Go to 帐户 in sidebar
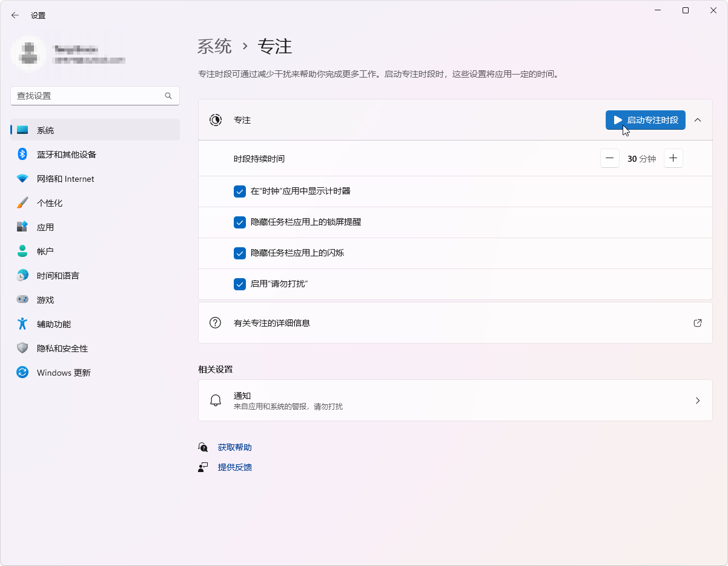 pyautogui.click(x=45, y=251)
